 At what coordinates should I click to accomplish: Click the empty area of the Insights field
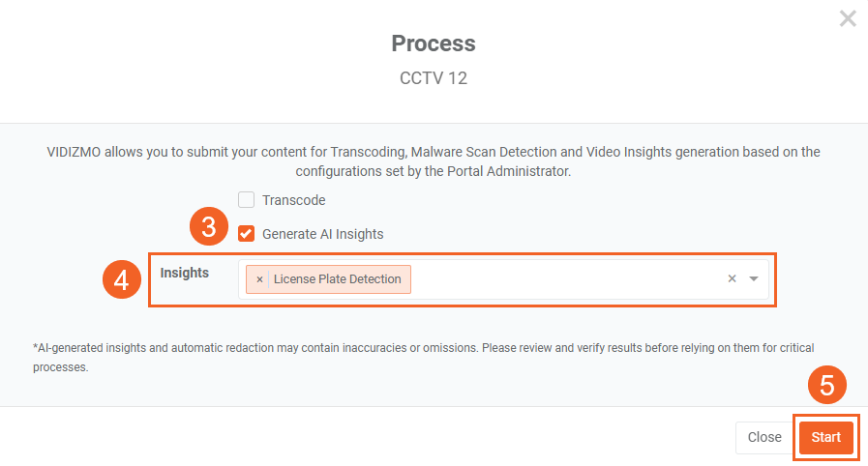pyautogui.click(x=566, y=279)
